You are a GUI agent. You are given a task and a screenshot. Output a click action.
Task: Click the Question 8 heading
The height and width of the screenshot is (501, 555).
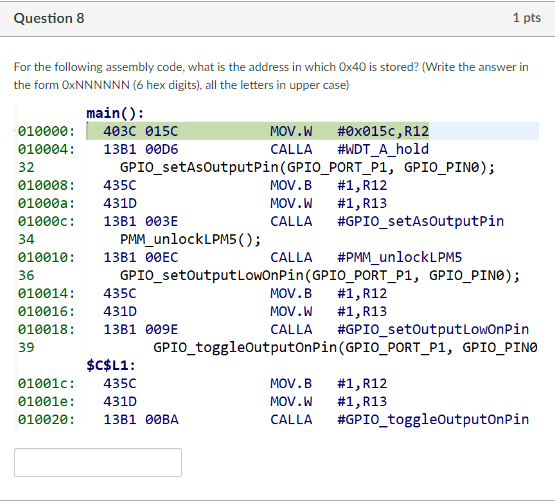(x=49, y=18)
